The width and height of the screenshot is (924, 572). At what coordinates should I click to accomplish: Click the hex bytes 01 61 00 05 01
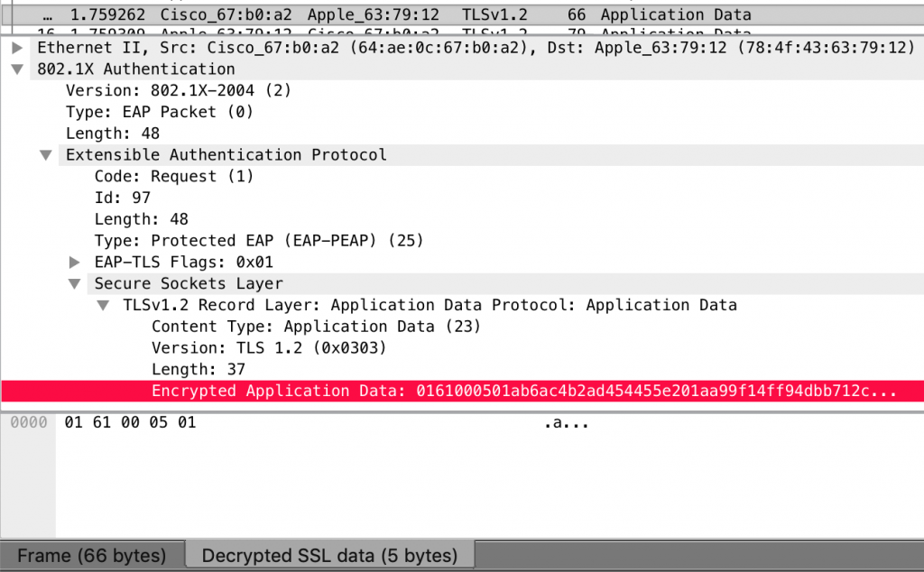130,423
